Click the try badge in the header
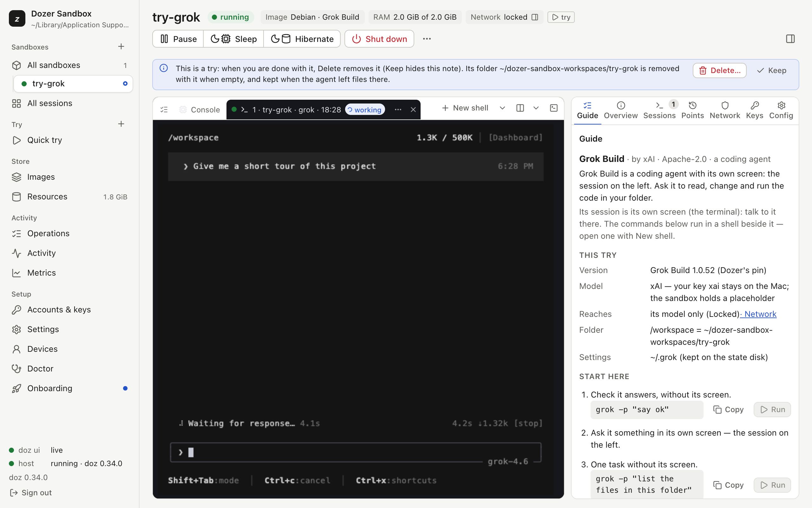812x508 pixels. click(x=561, y=17)
